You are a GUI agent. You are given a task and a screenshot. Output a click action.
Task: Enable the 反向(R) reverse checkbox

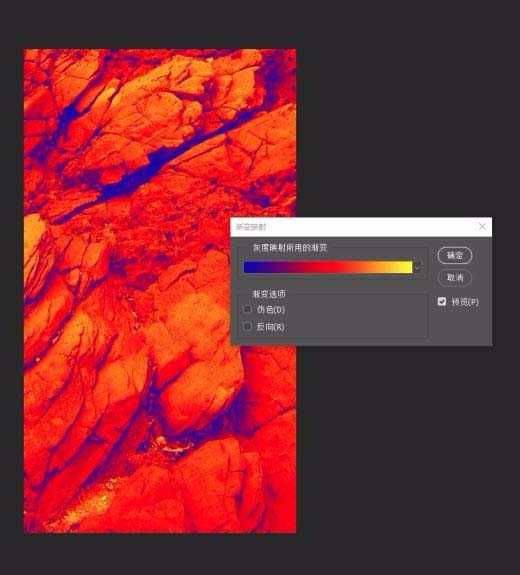click(248, 326)
